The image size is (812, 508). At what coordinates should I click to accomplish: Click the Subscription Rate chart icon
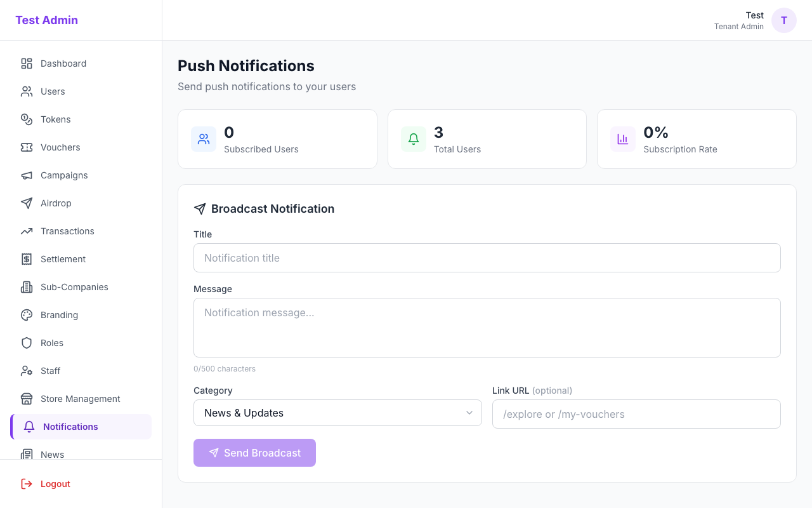[622, 138]
